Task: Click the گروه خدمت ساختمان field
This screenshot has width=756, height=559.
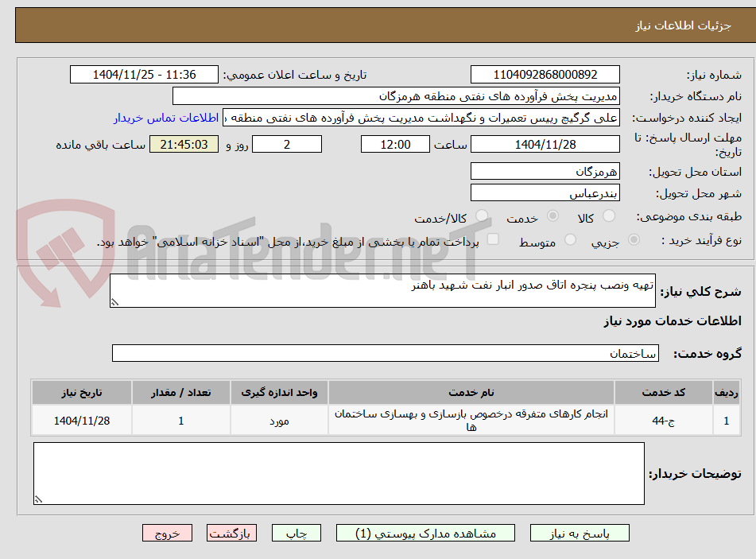Action: (x=386, y=353)
